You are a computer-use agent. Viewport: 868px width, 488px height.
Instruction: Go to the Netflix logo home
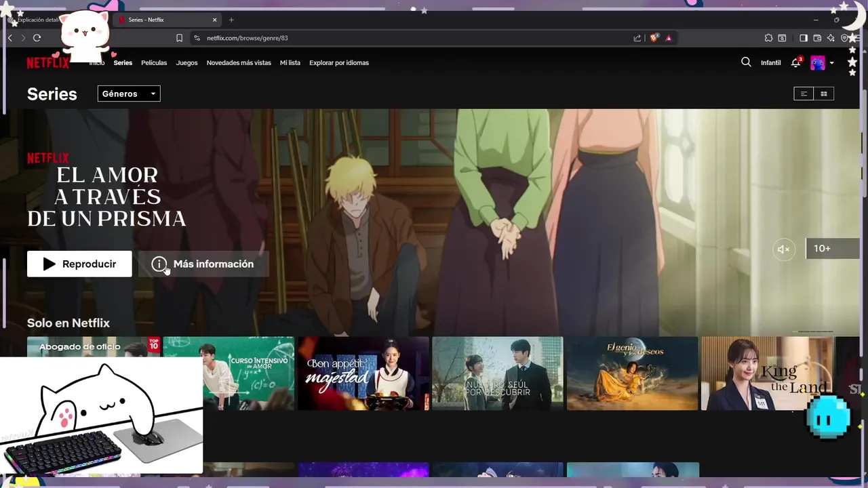(x=48, y=62)
